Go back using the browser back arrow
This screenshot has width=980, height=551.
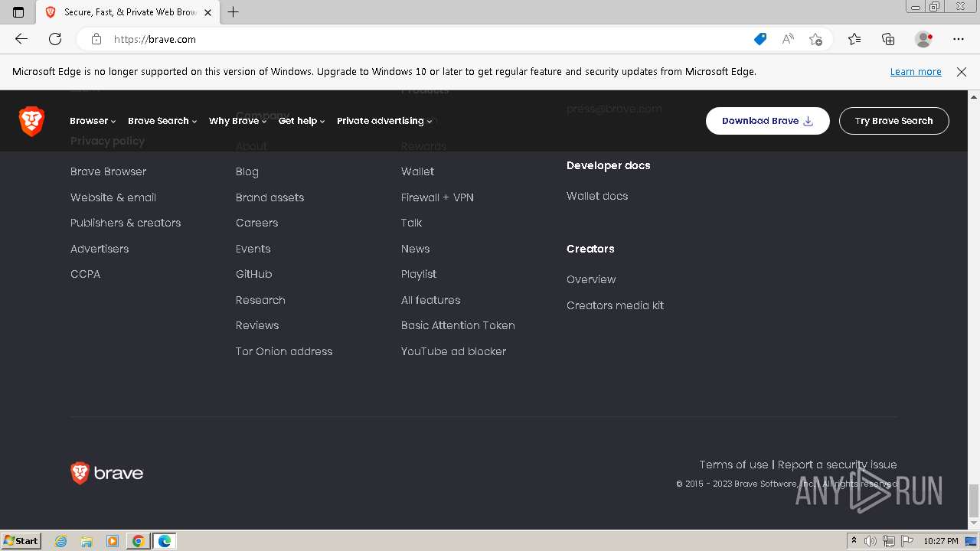21,39
